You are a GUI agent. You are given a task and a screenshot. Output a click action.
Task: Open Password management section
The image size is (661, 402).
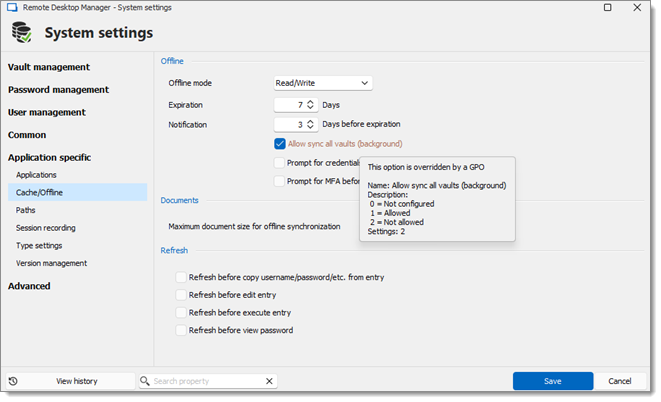click(58, 90)
